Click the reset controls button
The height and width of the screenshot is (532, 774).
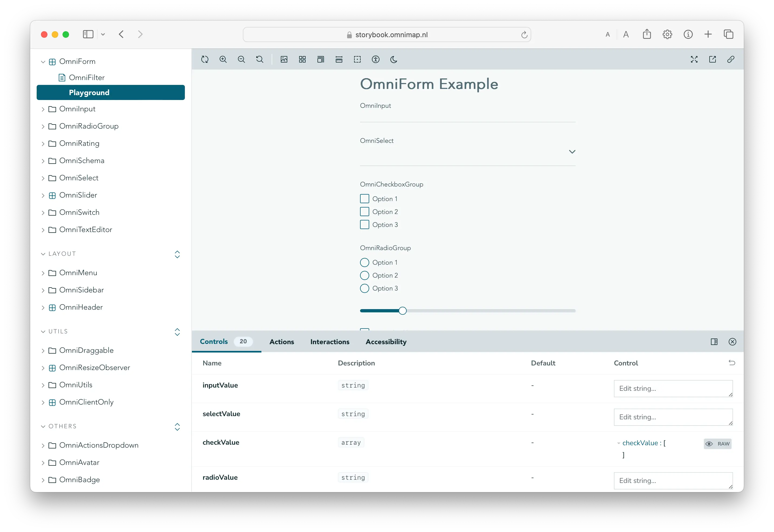(732, 363)
